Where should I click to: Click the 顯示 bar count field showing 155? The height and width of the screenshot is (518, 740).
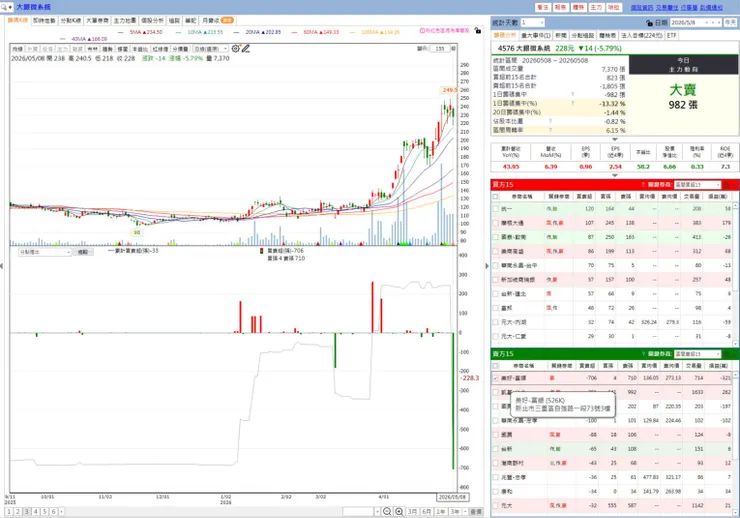coord(439,48)
